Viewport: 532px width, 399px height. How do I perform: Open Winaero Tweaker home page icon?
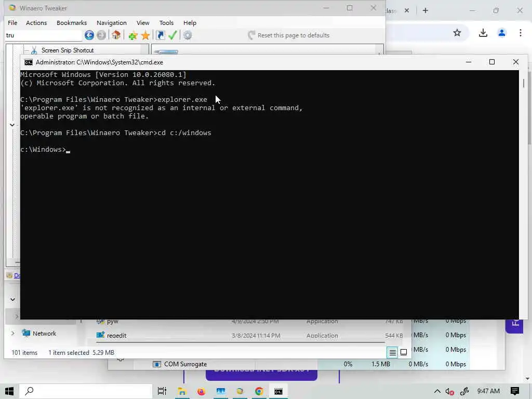tap(116, 35)
